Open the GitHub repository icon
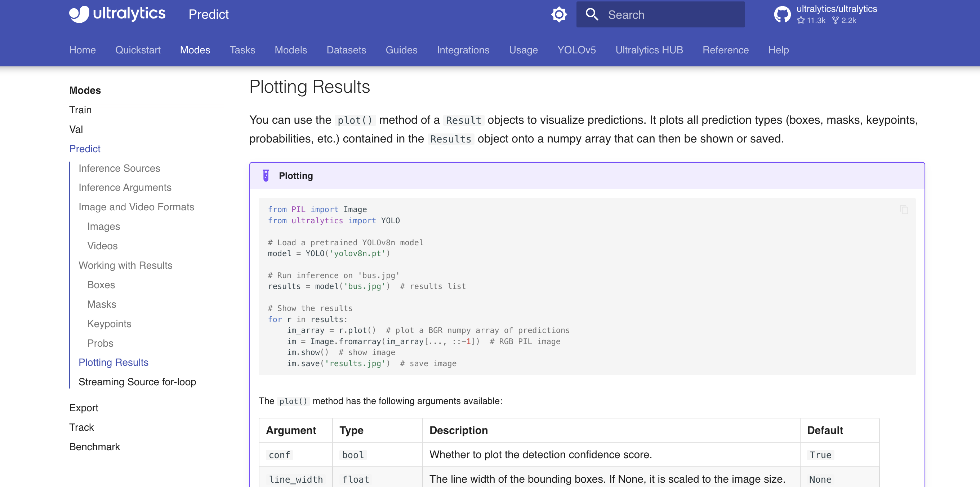Image resolution: width=980 pixels, height=487 pixels. 782,14
